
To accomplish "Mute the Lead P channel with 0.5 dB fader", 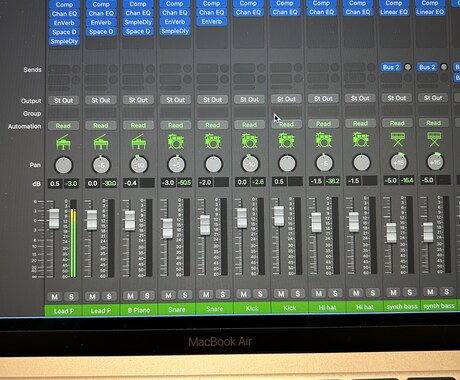I will tap(55, 296).
